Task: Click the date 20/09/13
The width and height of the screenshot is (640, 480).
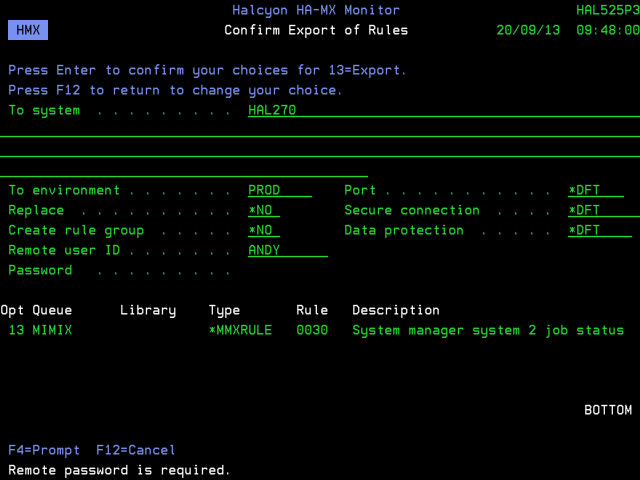Action: point(528,30)
